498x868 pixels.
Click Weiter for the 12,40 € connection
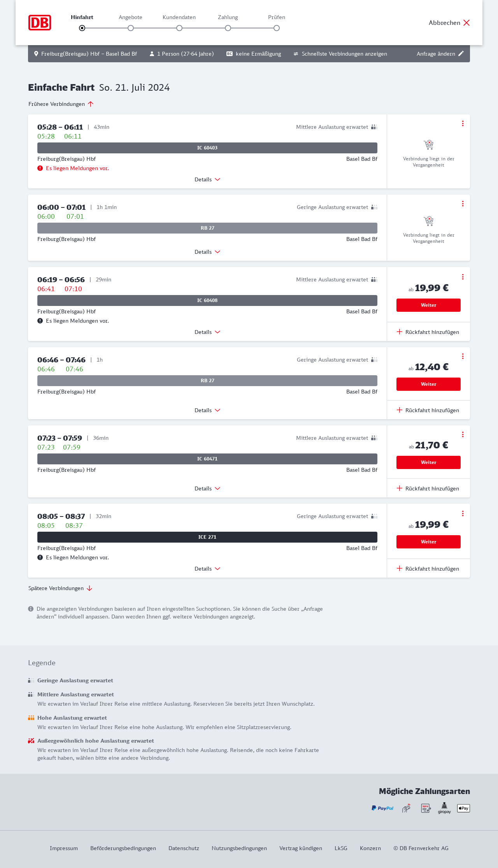pyautogui.click(x=428, y=384)
